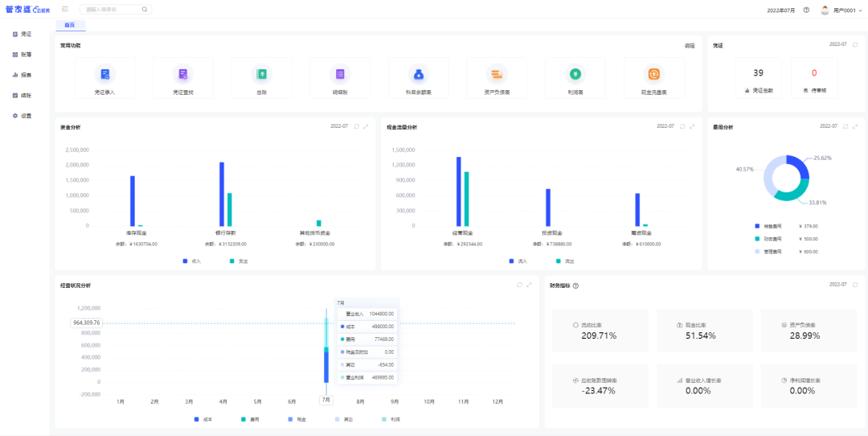
Task: Open the 凭证查找 shortcut icon
Action: (x=183, y=75)
